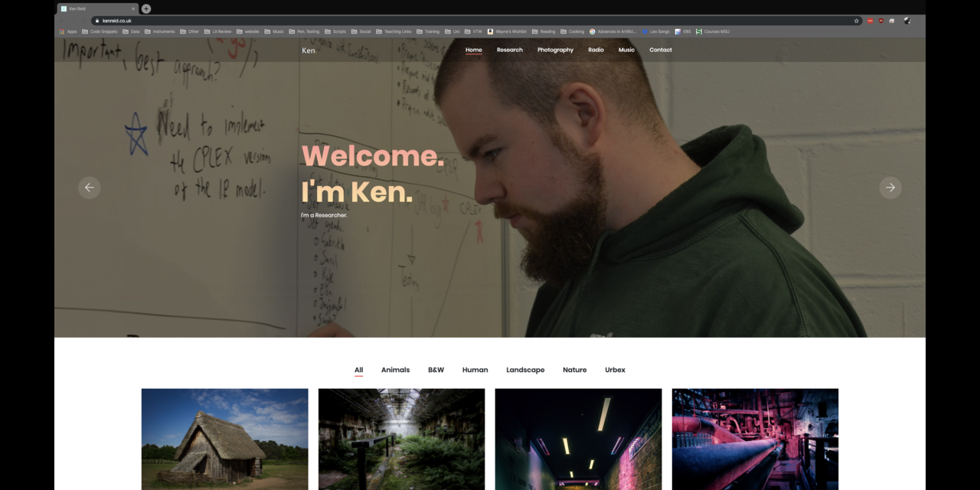The image size is (980, 490).
Task: Advance the carousel with the right arrow
Action: click(x=890, y=187)
